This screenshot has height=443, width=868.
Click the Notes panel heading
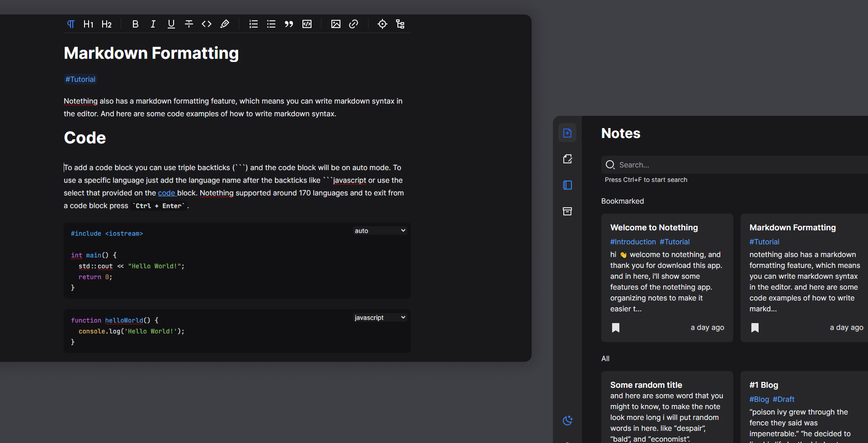(x=621, y=133)
